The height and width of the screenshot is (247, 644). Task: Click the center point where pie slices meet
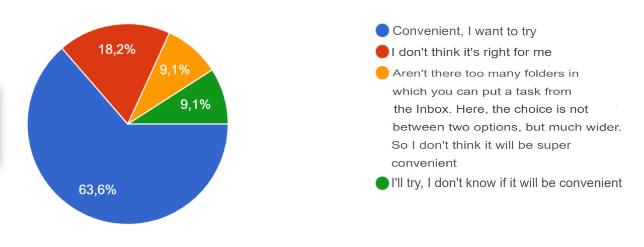(x=128, y=124)
